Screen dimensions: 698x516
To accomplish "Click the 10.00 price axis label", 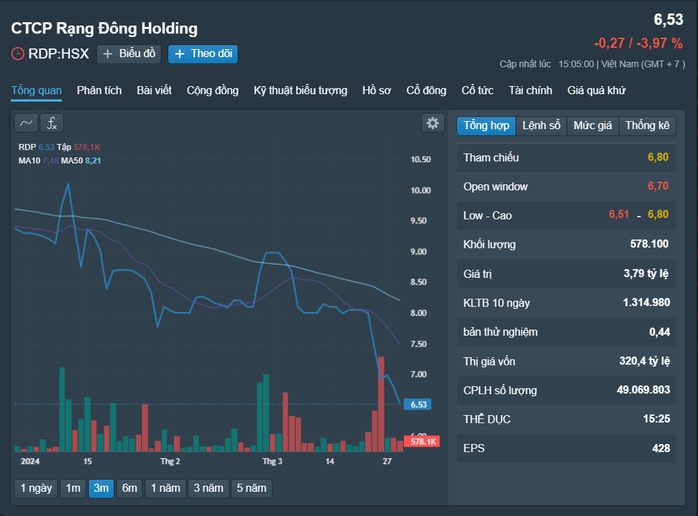I will (x=421, y=191).
